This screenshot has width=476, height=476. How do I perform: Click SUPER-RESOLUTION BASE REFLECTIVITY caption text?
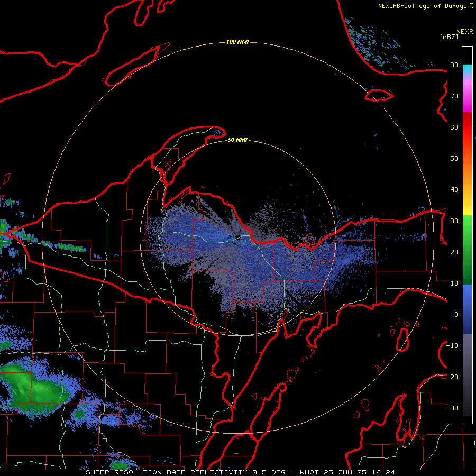(x=167, y=472)
